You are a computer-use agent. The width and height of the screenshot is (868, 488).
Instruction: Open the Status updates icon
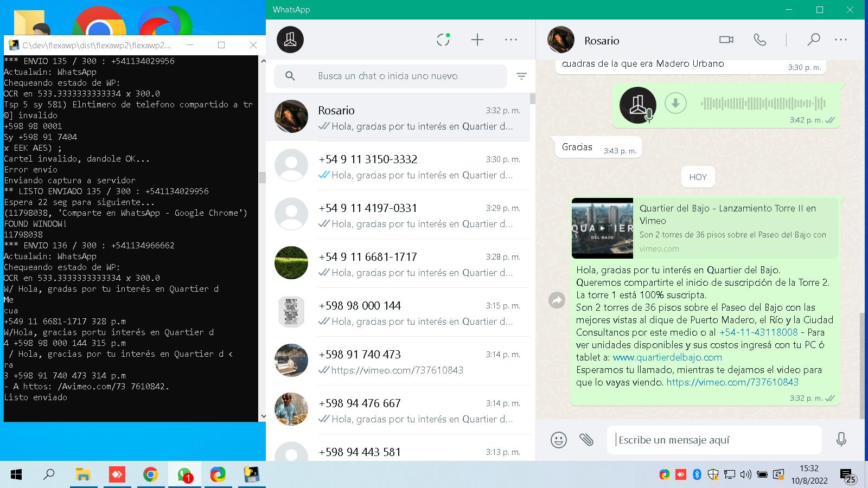click(443, 40)
